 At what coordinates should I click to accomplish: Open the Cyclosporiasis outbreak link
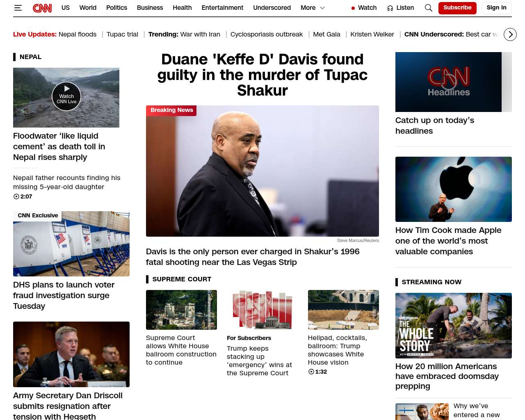(x=267, y=34)
